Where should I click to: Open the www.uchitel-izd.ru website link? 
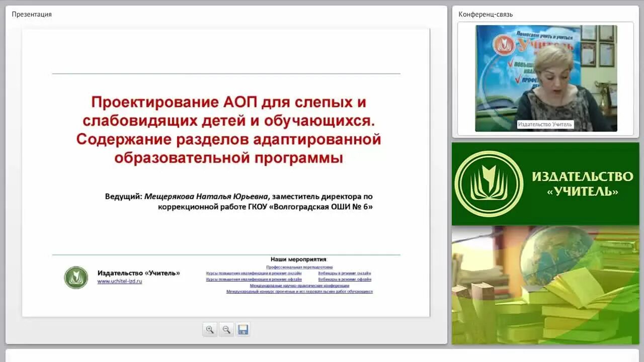[120, 281]
